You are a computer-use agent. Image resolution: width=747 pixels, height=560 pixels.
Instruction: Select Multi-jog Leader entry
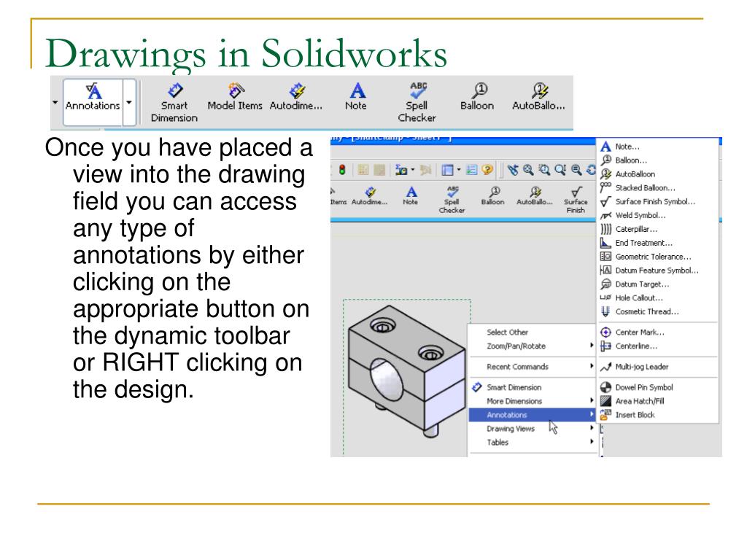tap(658, 367)
